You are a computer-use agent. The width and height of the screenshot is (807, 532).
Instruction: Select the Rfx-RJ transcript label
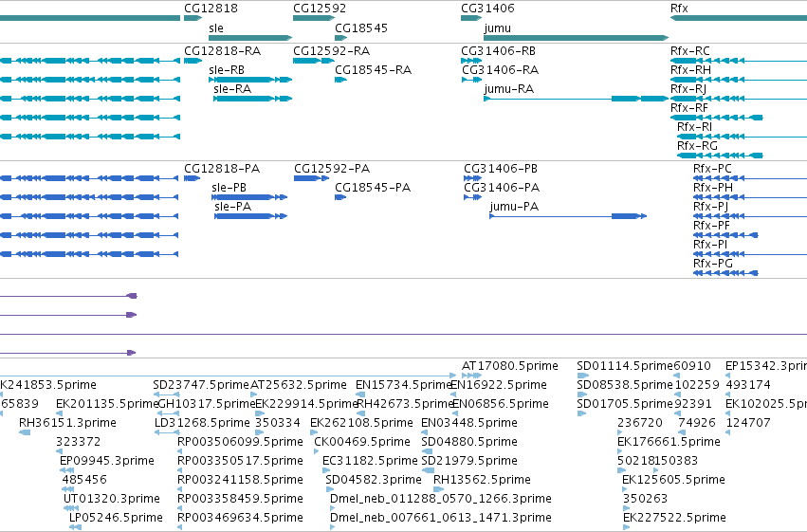click(x=688, y=89)
